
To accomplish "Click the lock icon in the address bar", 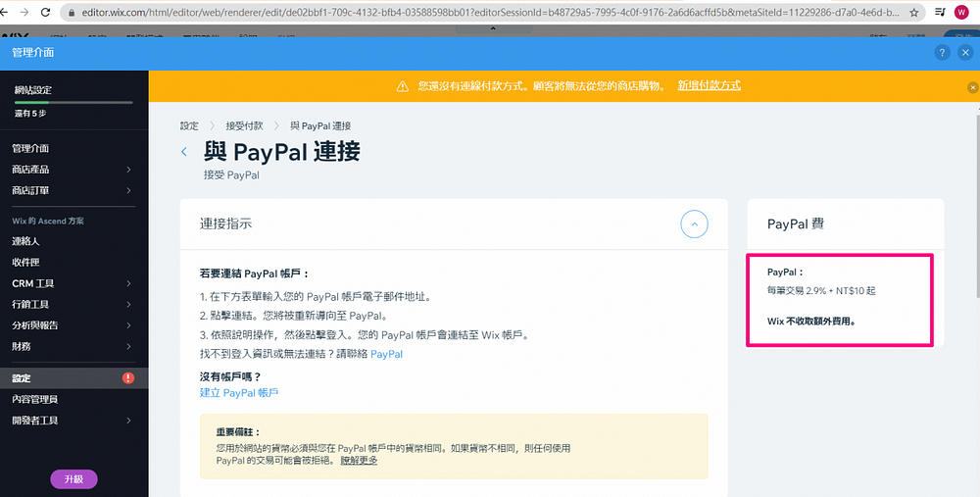I will 72,13.
